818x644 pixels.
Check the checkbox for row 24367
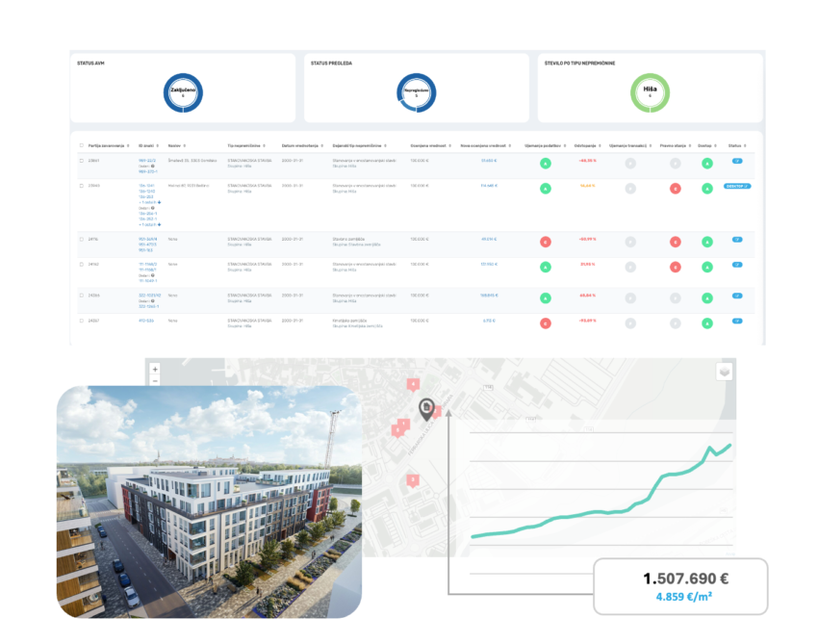pos(81,321)
